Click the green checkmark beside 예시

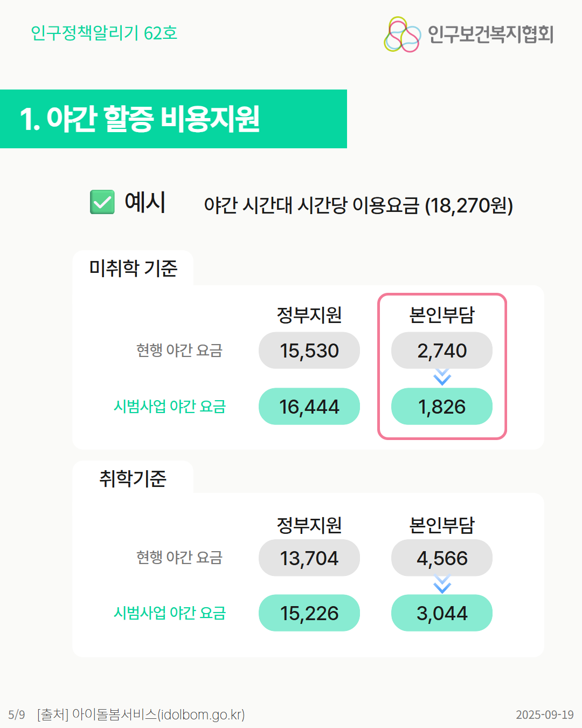coord(102,202)
